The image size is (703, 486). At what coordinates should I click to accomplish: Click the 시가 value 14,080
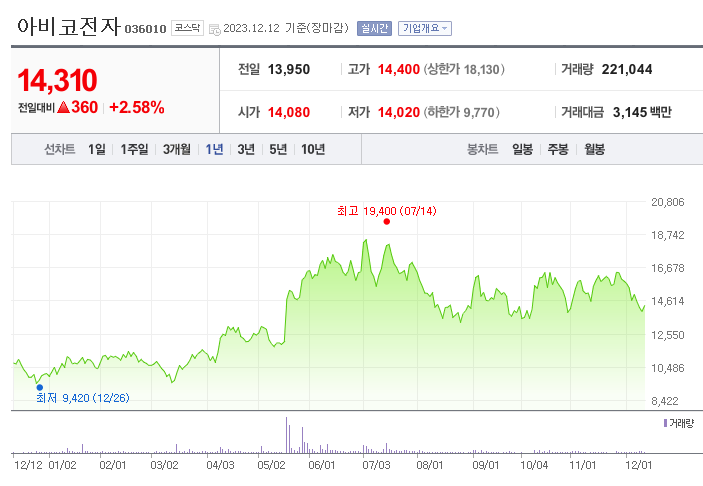point(289,112)
